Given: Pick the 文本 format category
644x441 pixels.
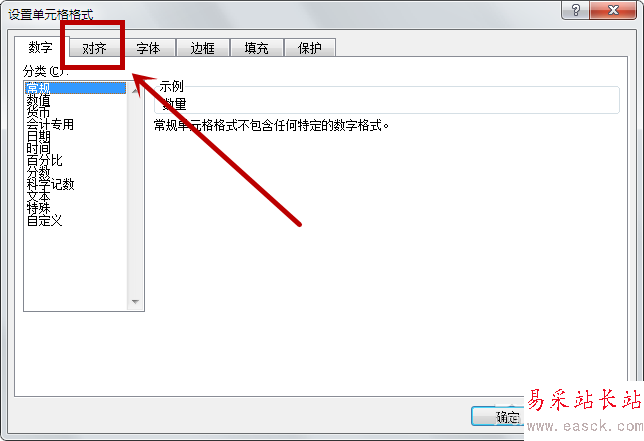Looking at the screenshot, I should tap(38, 196).
